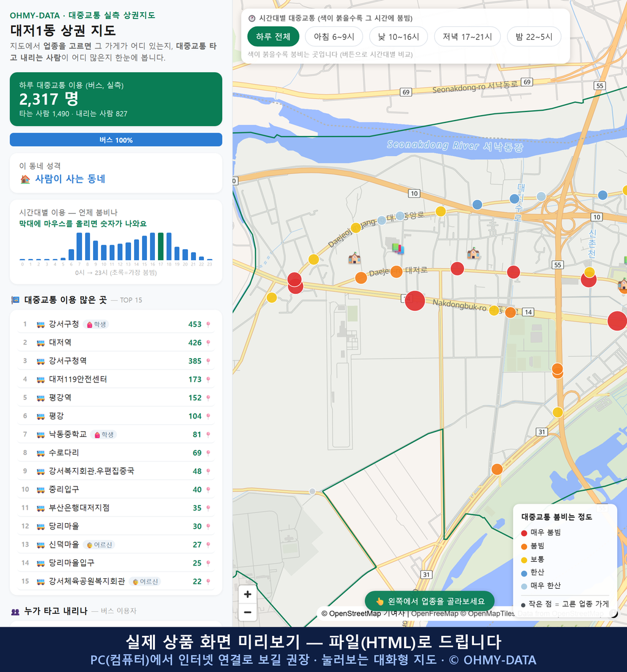Click the 대중교통 이용 많은 곳 heading
Viewport: 627px width, 672px height.
click(65, 300)
